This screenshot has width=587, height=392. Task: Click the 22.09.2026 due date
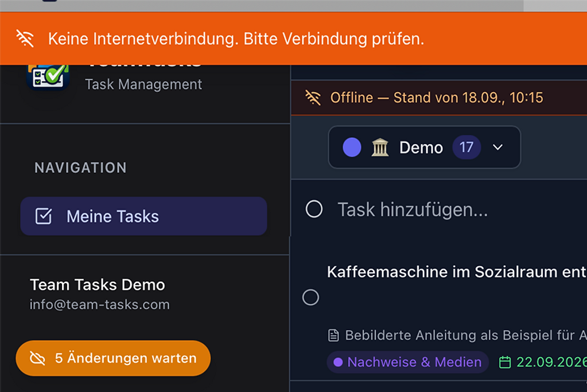551,362
